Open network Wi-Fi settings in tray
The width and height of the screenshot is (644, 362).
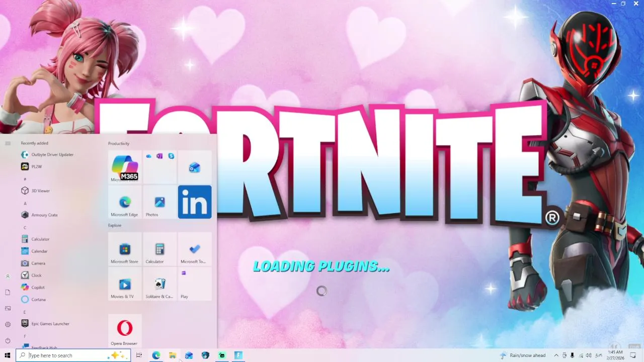tap(581, 355)
